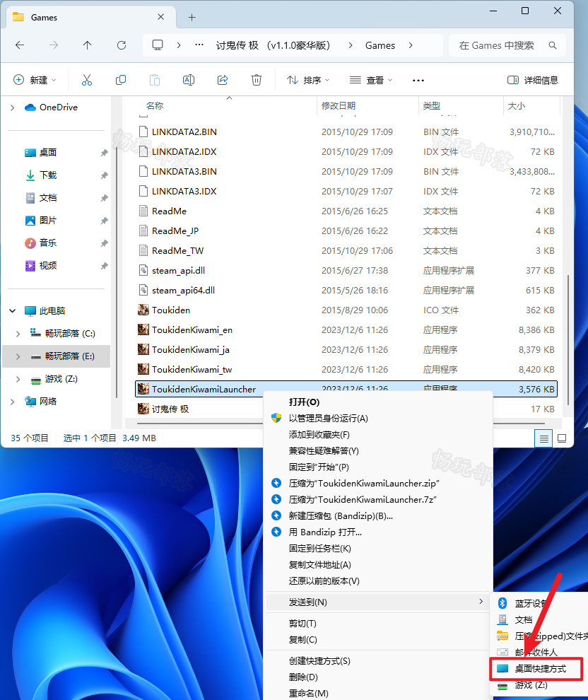
Task: Sort by the 名称 column header
Action: click(x=155, y=106)
